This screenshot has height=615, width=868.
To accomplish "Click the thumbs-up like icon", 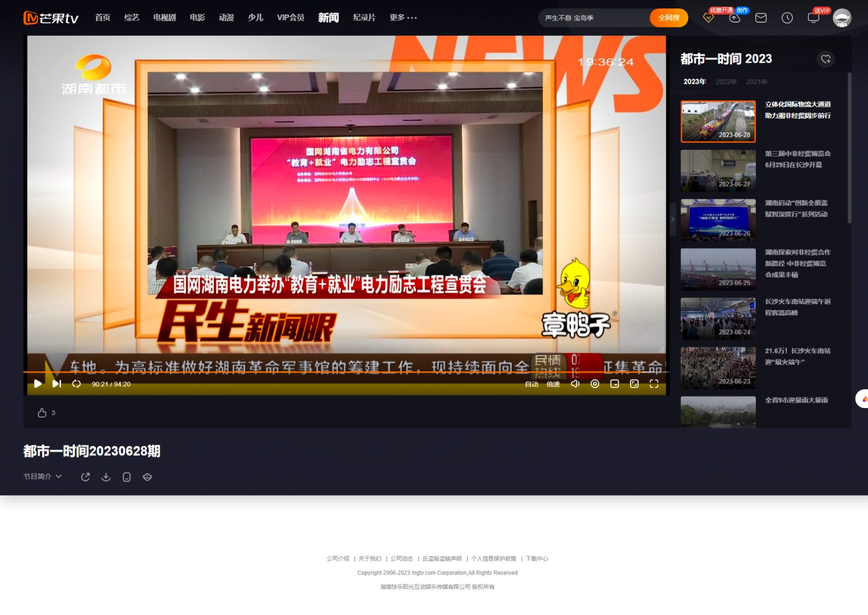I will click(x=42, y=413).
